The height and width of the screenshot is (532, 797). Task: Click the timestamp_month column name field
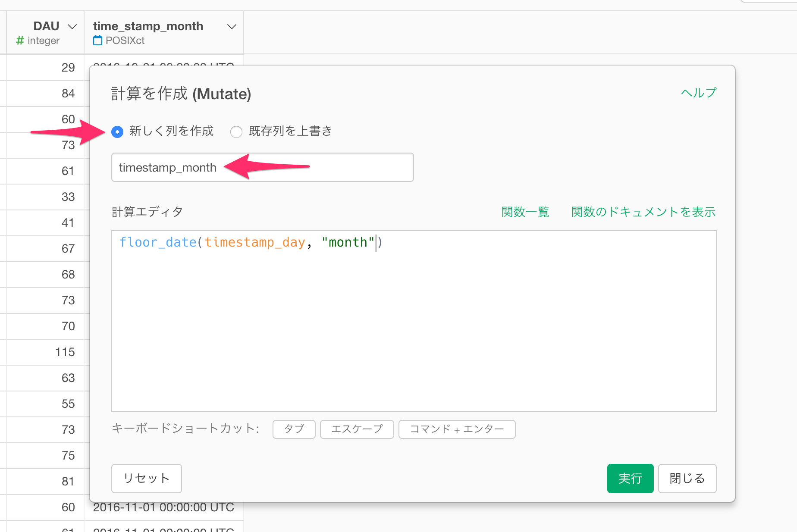coord(262,167)
